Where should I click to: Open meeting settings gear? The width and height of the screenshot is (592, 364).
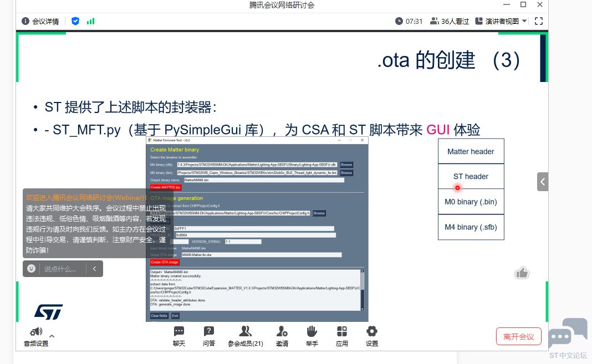click(x=372, y=336)
